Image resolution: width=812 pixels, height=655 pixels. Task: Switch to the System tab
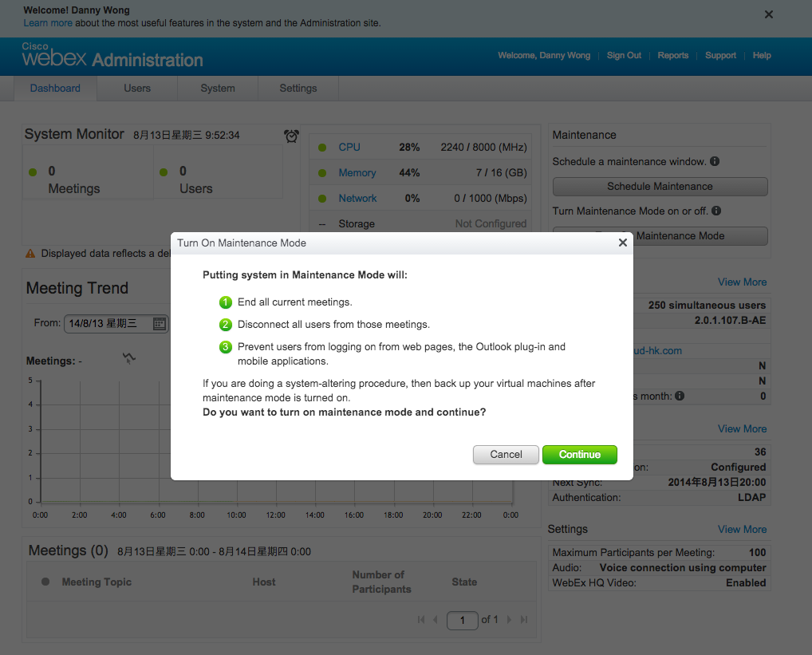(217, 88)
